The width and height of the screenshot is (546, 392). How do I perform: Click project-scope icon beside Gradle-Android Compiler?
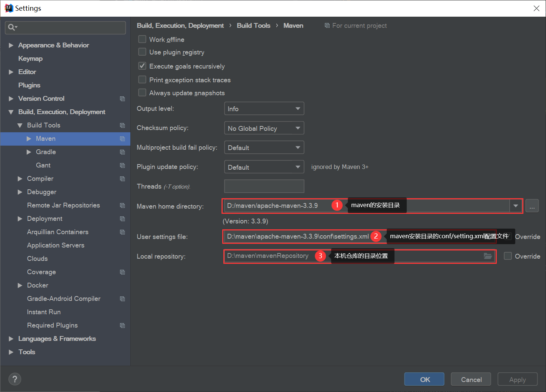click(x=122, y=299)
